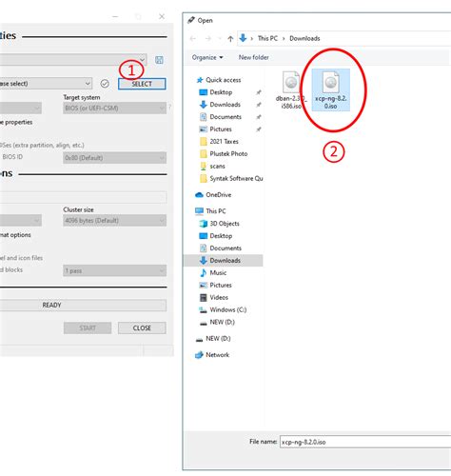
Task: Open the Music folder
Action: (218, 273)
